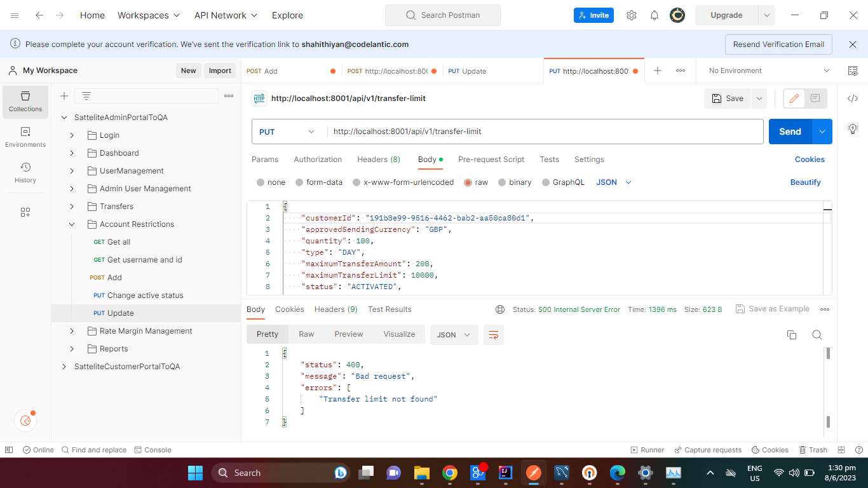Screen dimensions: 868x488
Task: Collapse the Account Restrictions folder
Action: [x=72, y=224]
